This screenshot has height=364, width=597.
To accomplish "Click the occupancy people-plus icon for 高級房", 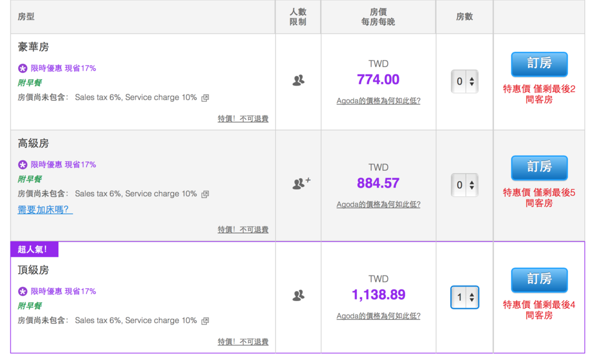I will [300, 183].
